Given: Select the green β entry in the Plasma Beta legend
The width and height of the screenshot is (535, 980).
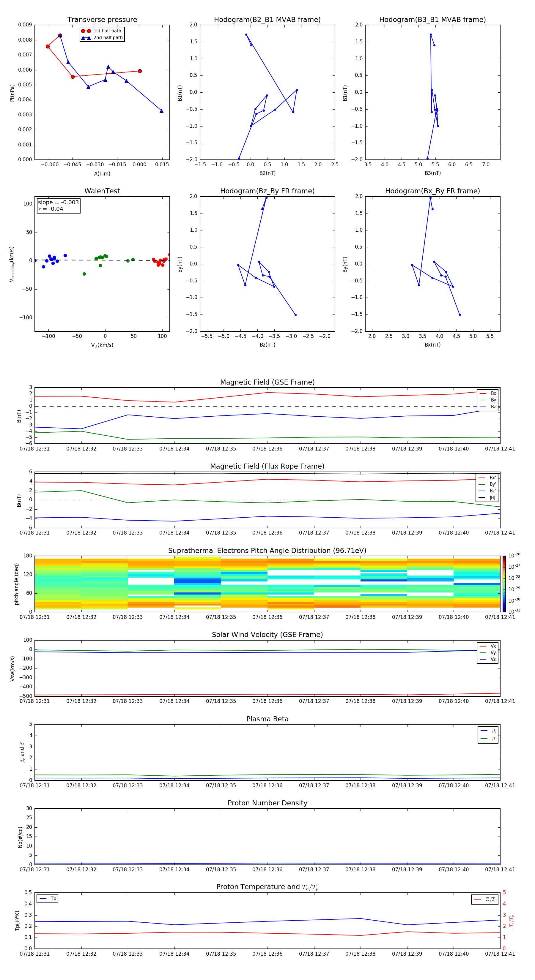Looking at the screenshot, I should click(488, 739).
